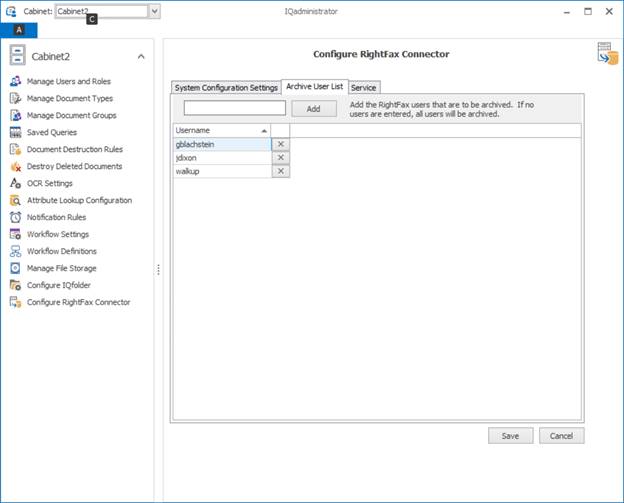This screenshot has height=503, width=624.
Task: Open the Cabinet dropdown arrow
Action: tap(154, 11)
